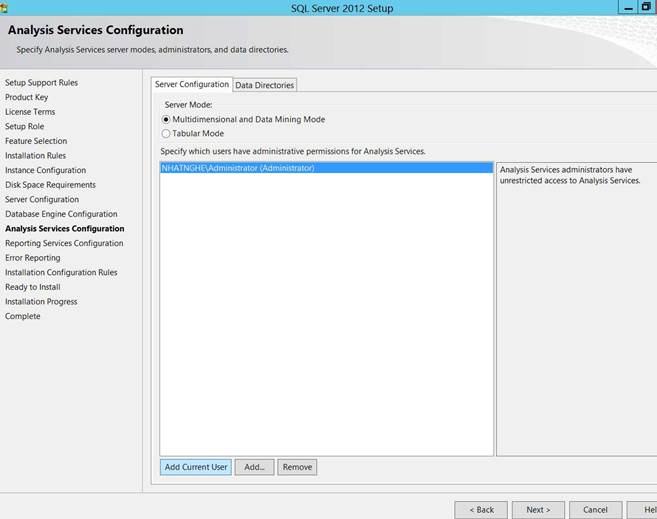The height and width of the screenshot is (519, 657).
Task: Minimize the SQL Server 2012 Setup window
Action: [x=628, y=8]
